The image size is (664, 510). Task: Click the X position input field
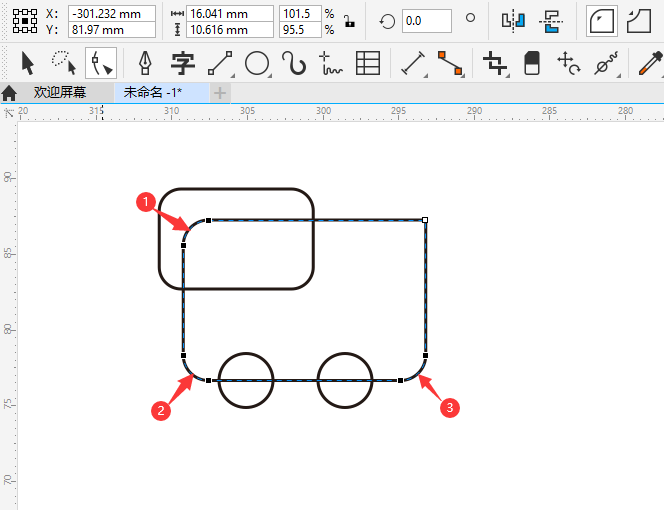111,14
